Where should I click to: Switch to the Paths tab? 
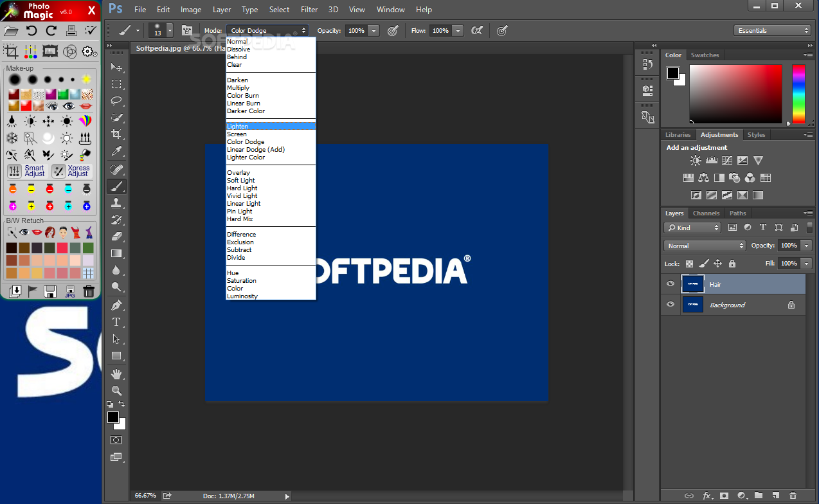point(738,213)
